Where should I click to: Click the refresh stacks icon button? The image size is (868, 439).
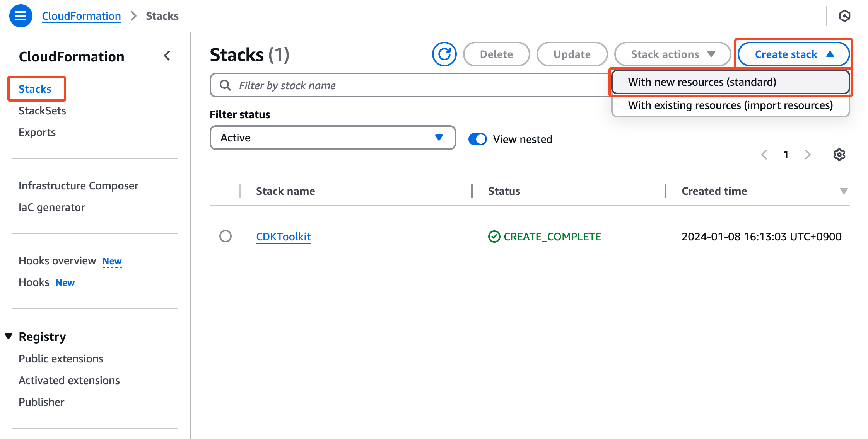444,54
